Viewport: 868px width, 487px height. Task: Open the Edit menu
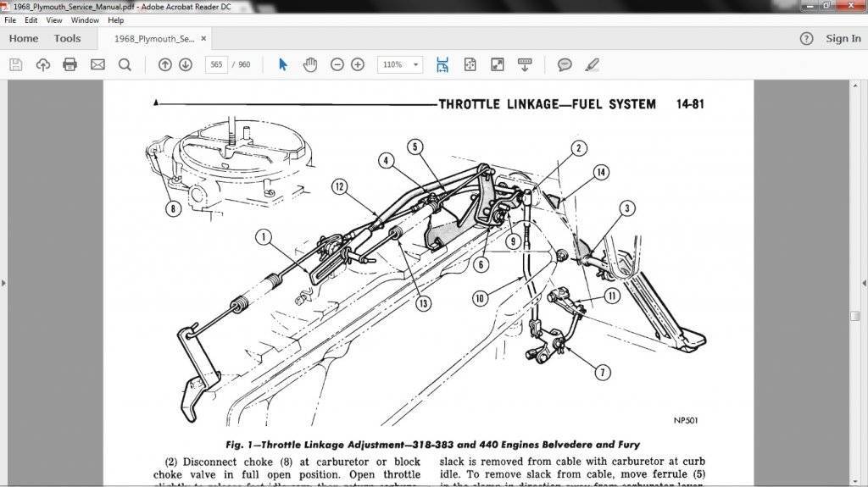pos(31,19)
